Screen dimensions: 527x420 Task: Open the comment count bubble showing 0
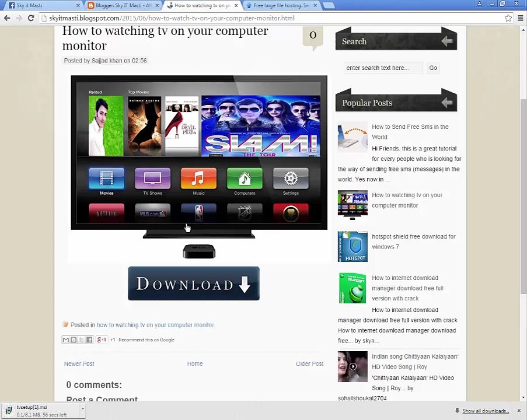click(313, 36)
